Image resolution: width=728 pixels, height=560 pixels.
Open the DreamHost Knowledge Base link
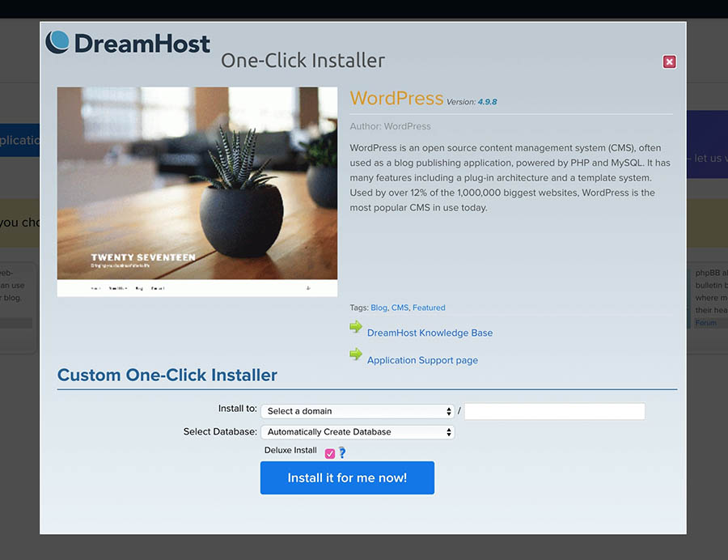(430, 333)
